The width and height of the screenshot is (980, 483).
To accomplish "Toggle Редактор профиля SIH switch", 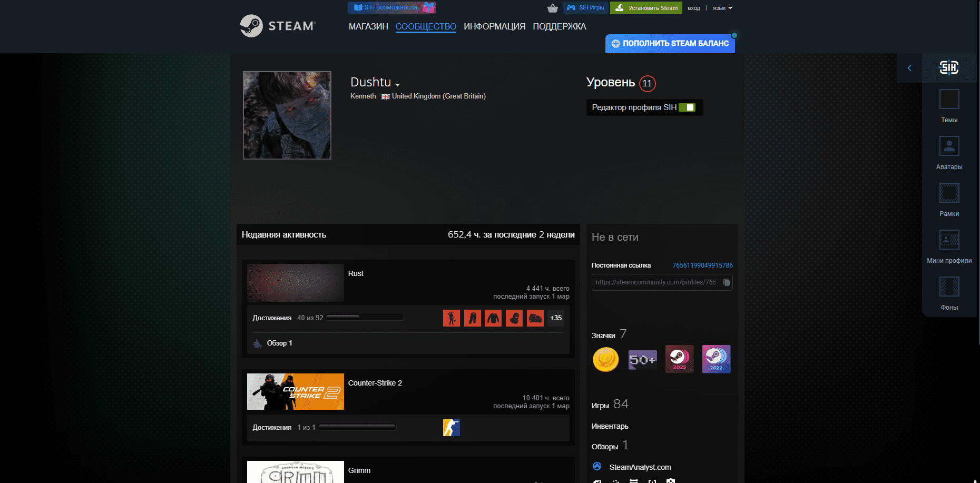I will 687,107.
